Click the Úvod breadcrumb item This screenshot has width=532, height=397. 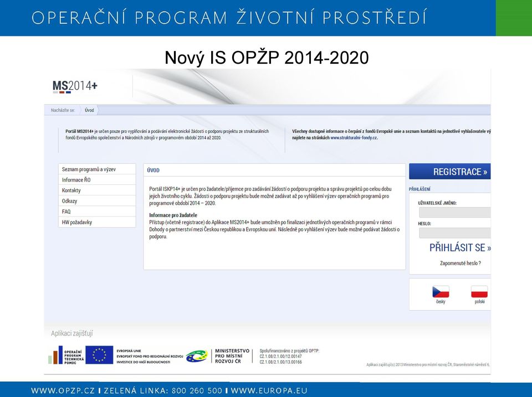pos(89,110)
